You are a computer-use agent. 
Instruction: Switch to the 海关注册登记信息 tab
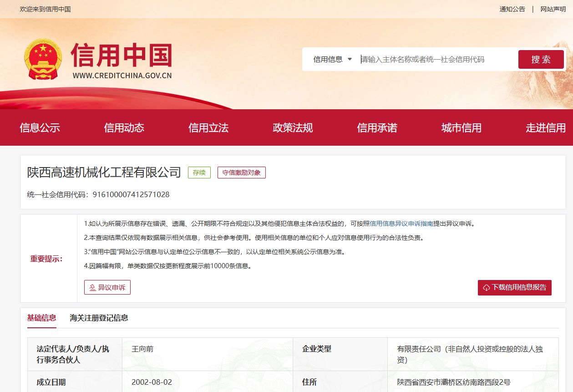tap(99, 318)
